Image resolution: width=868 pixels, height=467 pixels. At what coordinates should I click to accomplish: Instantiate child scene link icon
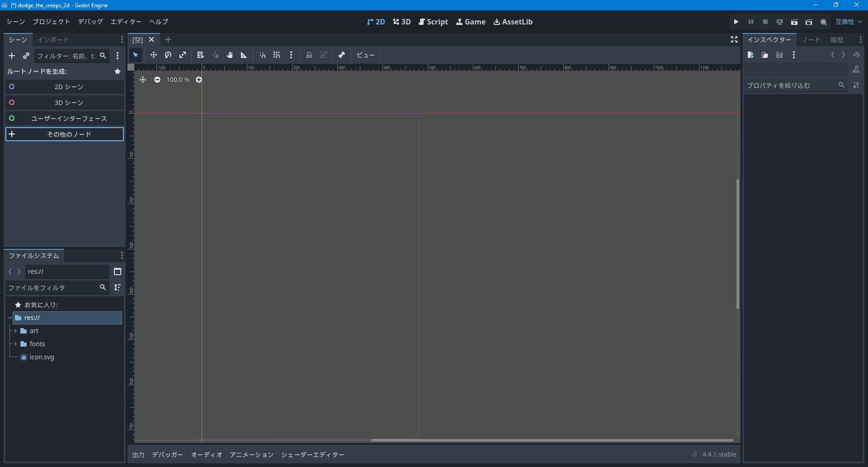[x=26, y=56]
